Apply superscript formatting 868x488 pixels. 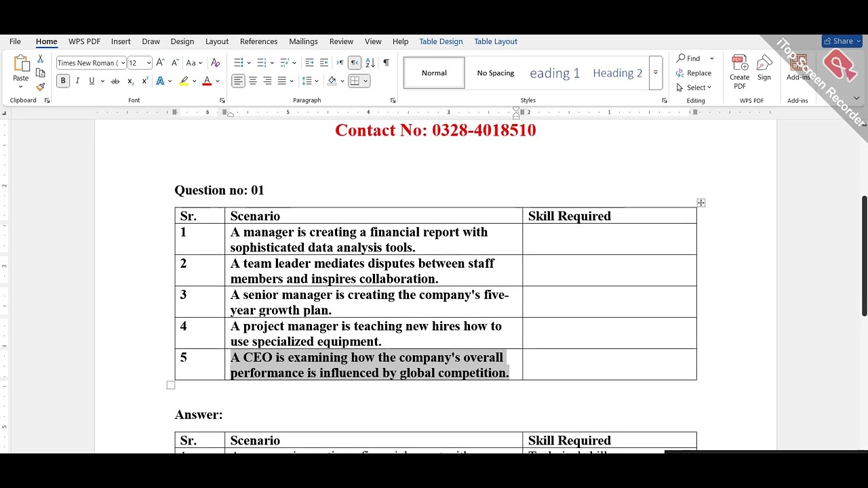(x=145, y=81)
